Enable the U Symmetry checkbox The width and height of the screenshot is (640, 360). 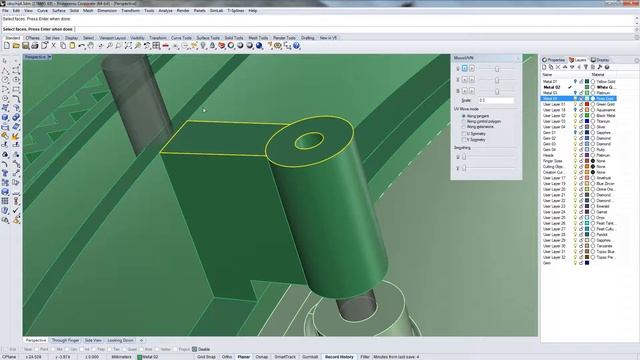click(x=464, y=134)
